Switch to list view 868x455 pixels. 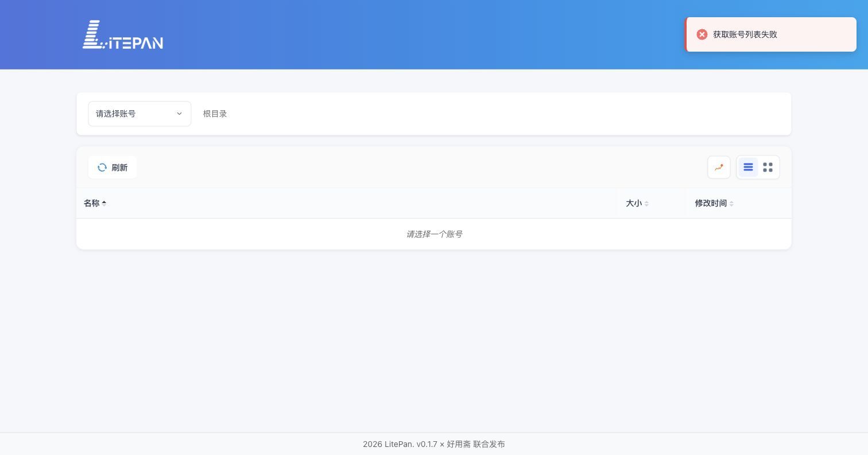tap(748, 167)
